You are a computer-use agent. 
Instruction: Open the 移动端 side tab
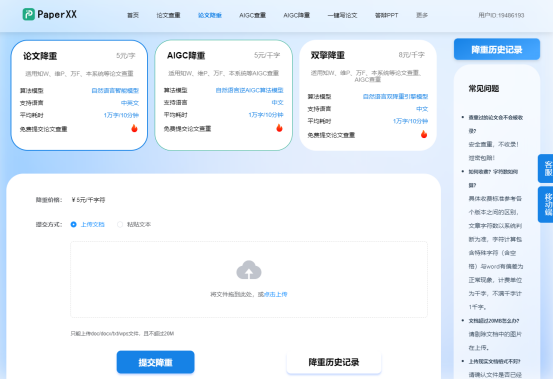tap(547, 205)
